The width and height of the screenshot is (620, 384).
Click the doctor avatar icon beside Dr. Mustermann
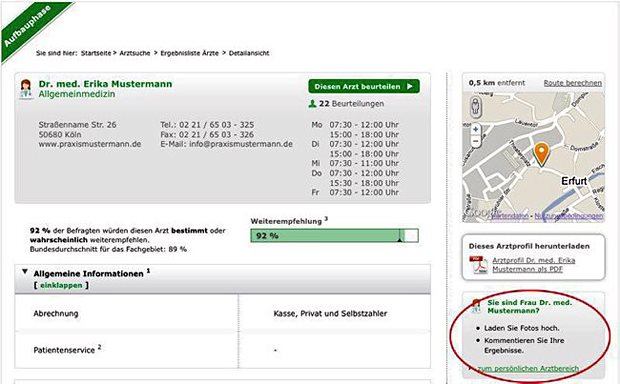(26, 89)
